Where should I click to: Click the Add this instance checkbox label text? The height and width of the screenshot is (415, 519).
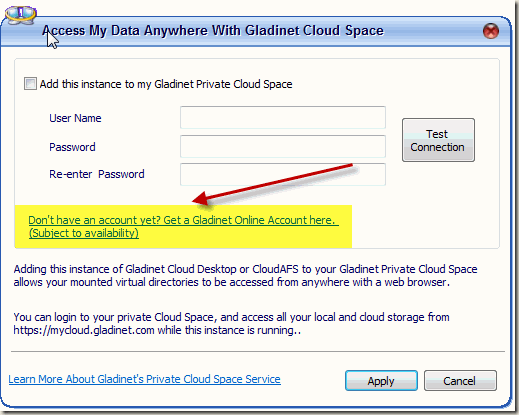(x=166, y=84)
